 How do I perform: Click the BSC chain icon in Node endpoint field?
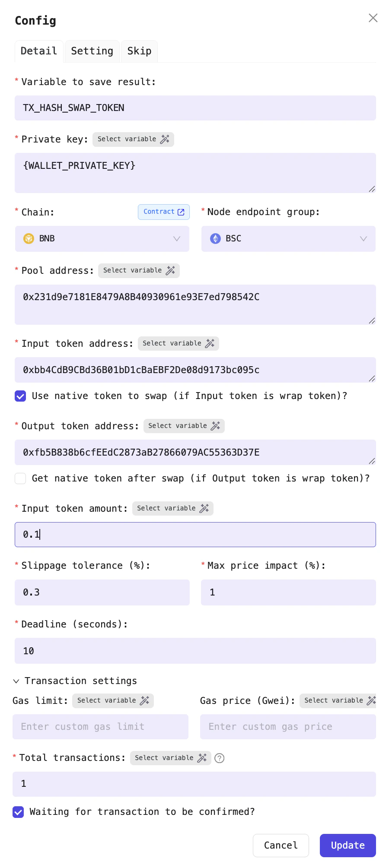click(x=214, y=238)
